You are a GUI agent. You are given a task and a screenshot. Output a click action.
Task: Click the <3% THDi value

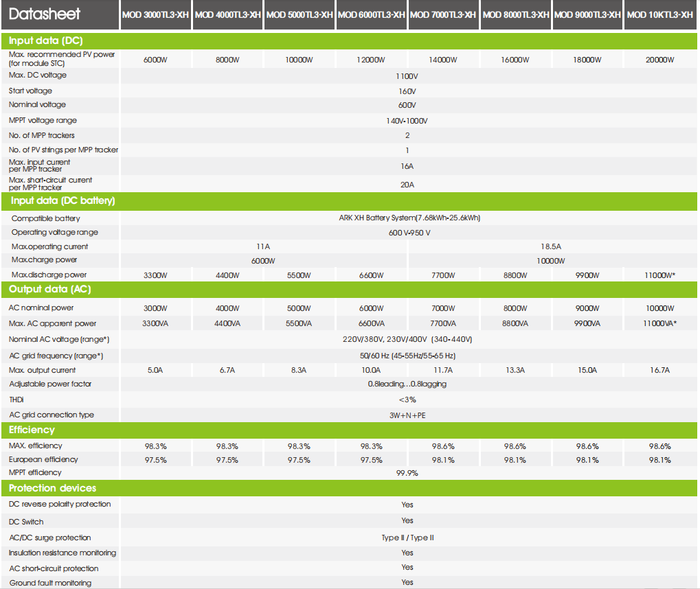click(407, 400)
